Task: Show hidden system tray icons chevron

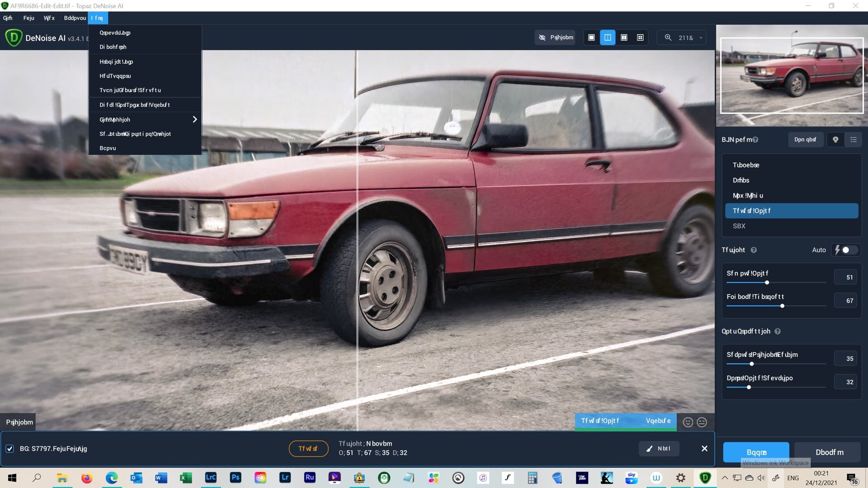Action: (724, 478)
